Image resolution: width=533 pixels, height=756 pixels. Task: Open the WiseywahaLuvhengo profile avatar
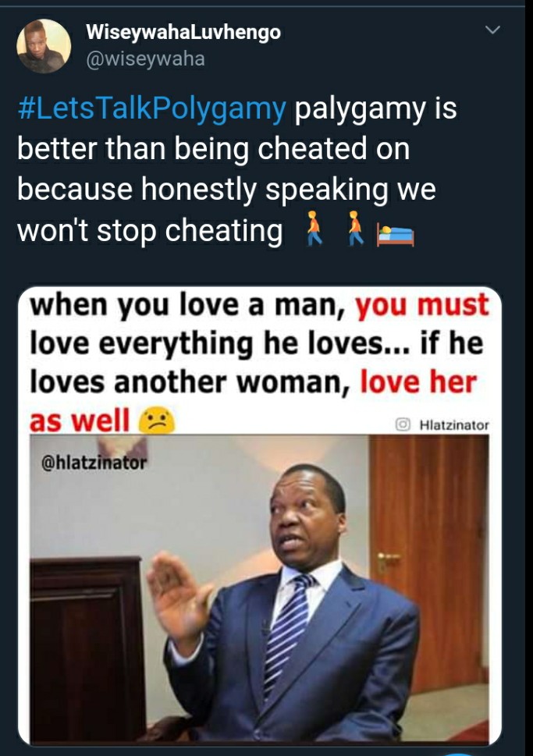(44, 46)
